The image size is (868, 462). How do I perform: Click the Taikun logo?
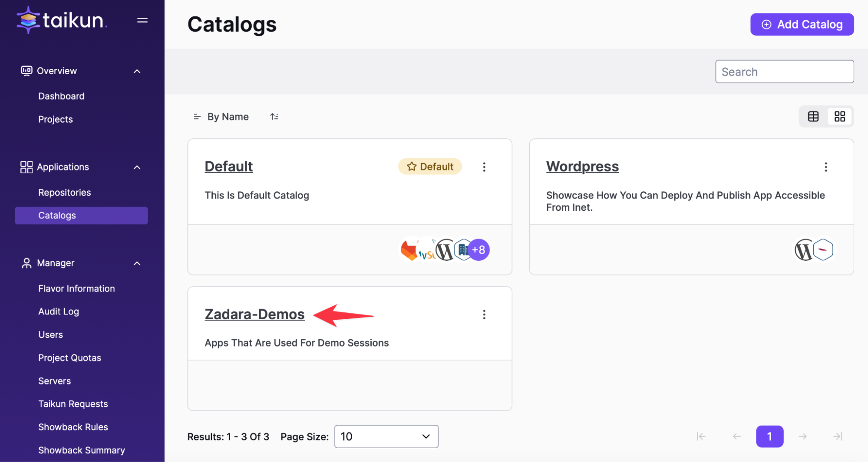point(61,20)
